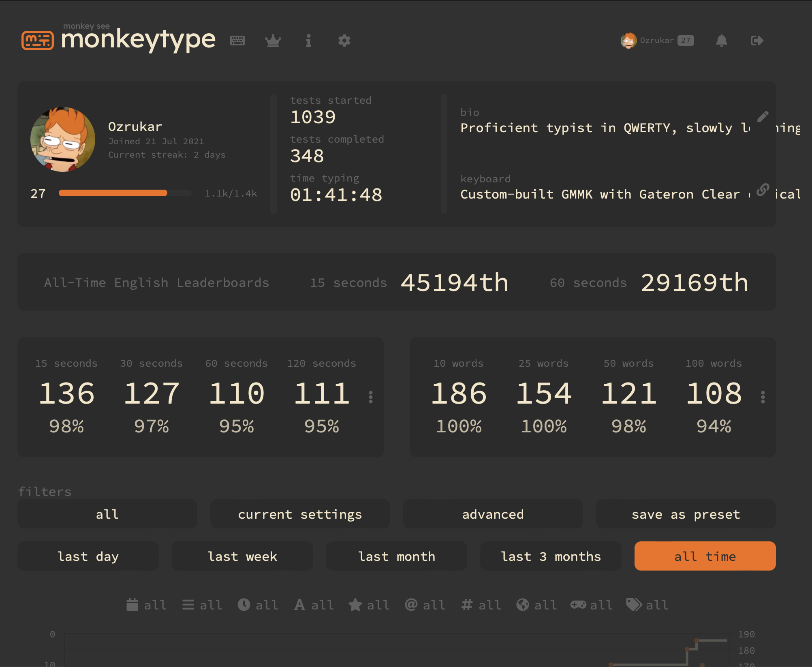Apply the current settings filter

coord(300,514)
